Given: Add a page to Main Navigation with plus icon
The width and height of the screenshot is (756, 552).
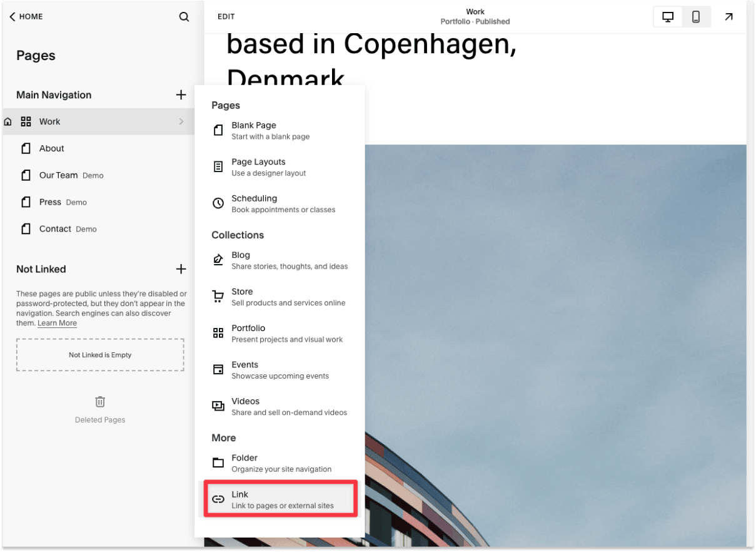Looking at the screenshot, I should pyautogui.click(x=181, y=95).
